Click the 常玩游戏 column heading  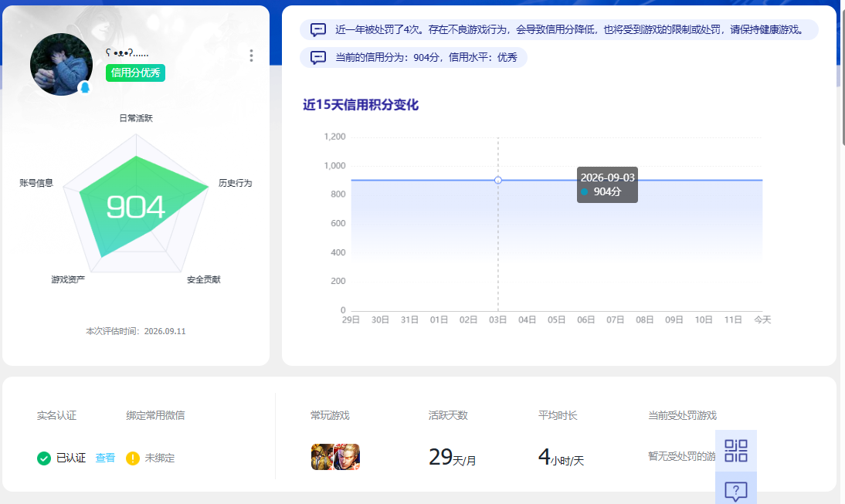point(330,415)
